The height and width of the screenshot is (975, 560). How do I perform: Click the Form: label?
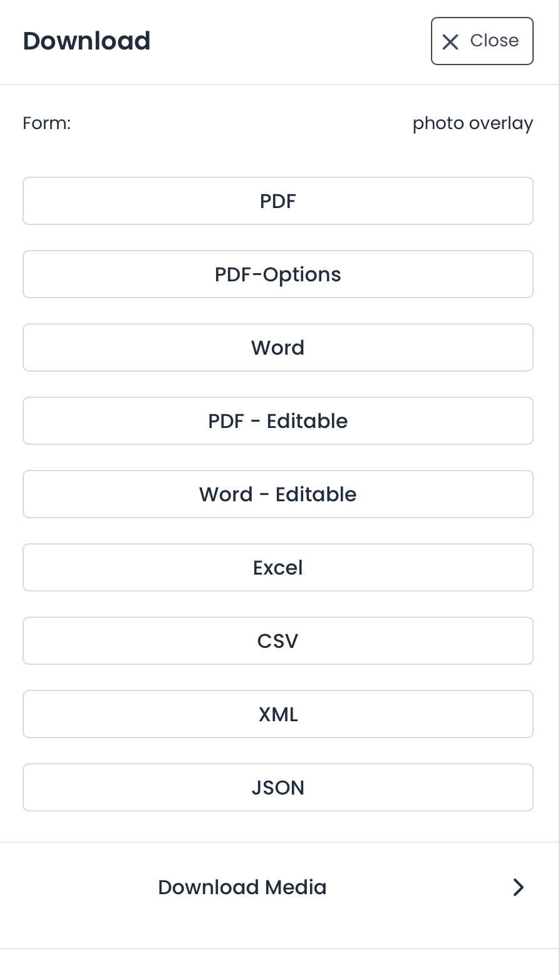pos(46,123)
